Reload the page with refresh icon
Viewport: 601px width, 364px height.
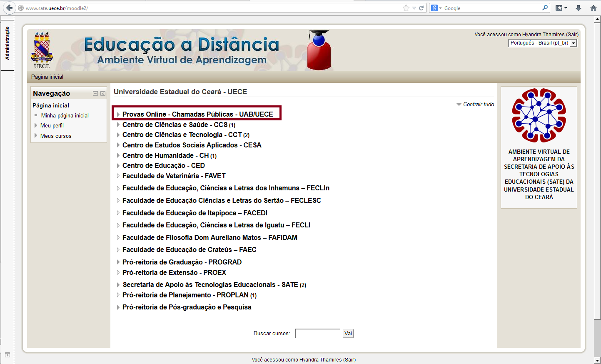coord(421,8)
